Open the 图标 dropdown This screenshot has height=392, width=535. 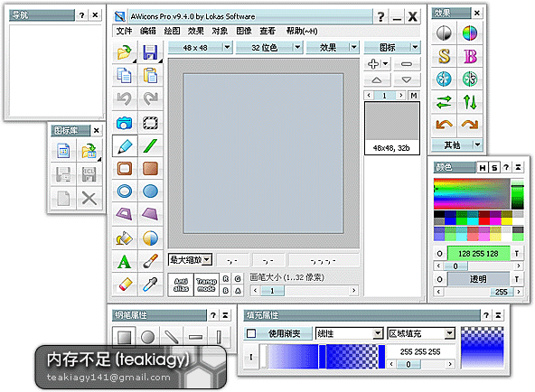392,47
